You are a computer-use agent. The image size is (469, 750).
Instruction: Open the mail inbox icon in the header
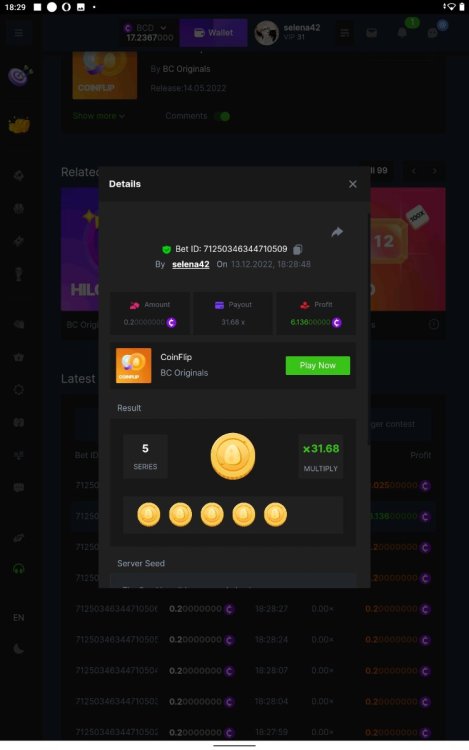pos(371,33)
